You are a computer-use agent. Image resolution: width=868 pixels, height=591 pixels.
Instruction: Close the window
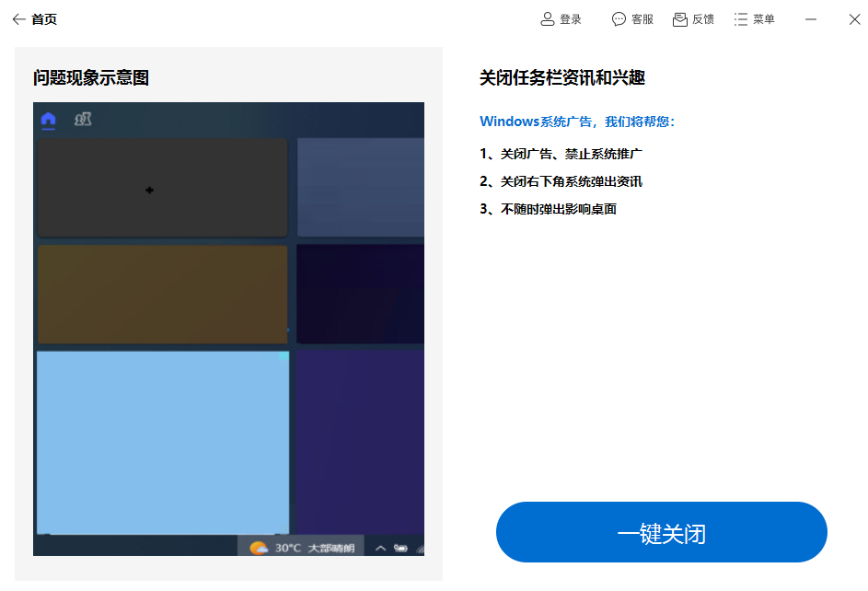[855, 19]
